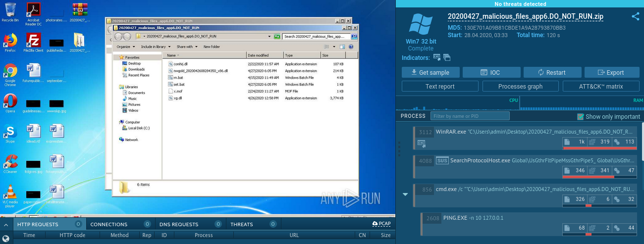Select PING.EXE process entry
Viewport: 644px width, 244px height.
point(529,224)
